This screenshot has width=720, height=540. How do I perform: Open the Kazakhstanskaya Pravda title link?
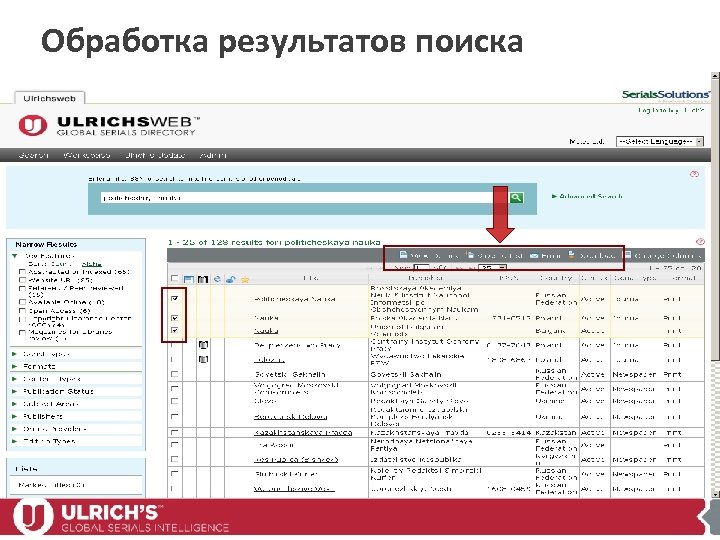[x=303, y=433]
